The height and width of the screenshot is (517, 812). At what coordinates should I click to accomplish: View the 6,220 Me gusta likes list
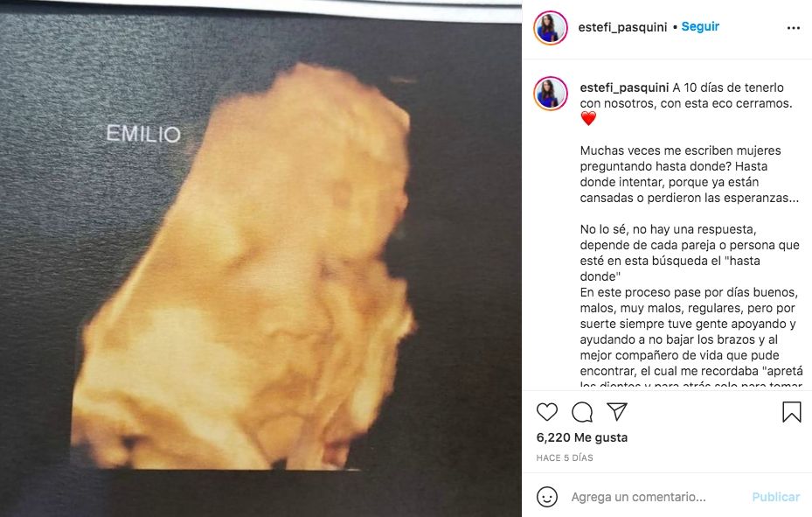pyautogui.click(x=582, y=437)
